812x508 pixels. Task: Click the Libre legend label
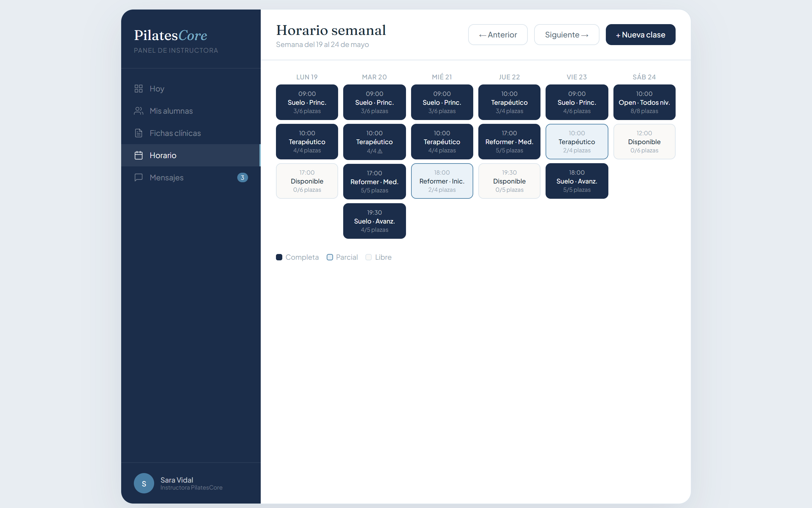click(383, 257)
